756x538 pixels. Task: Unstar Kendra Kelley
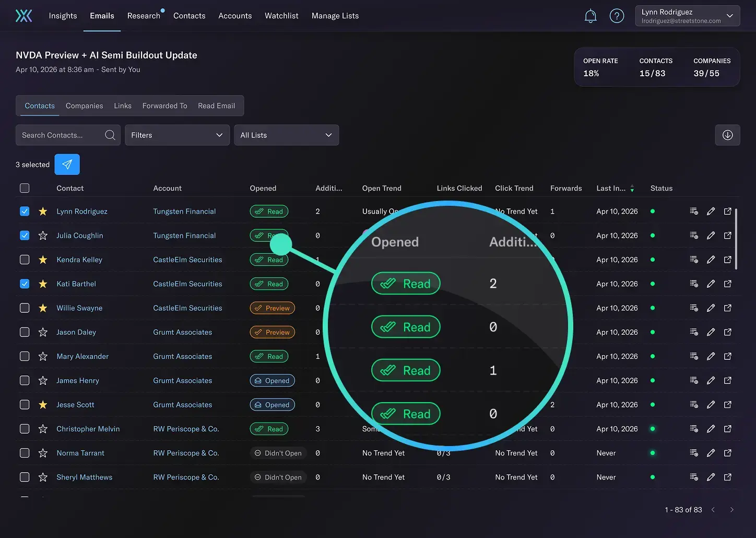pyautogui.click(x=43, y=260)
